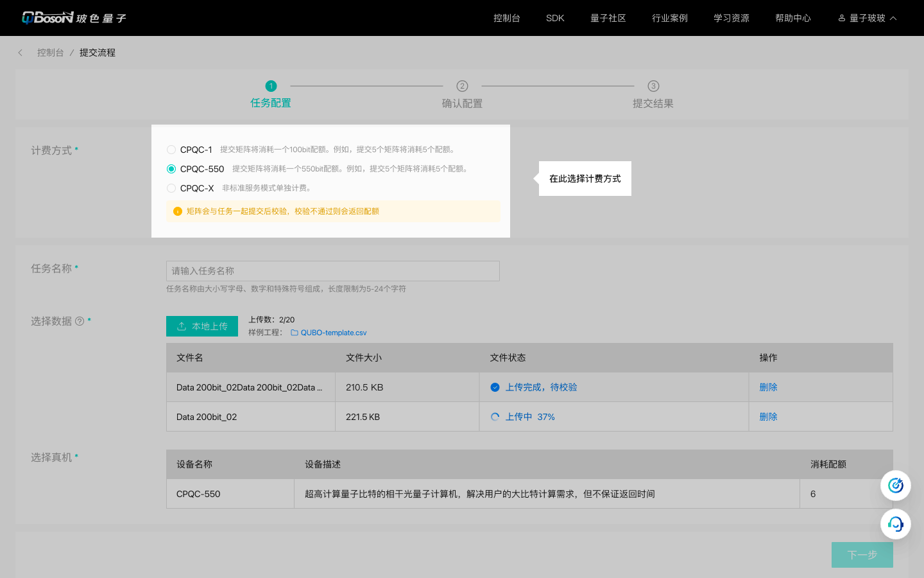This screenshot has height=578, width=924.
Task: Click the folder icon before QUBO-template.csv
Action: click(x=295, y=333)
